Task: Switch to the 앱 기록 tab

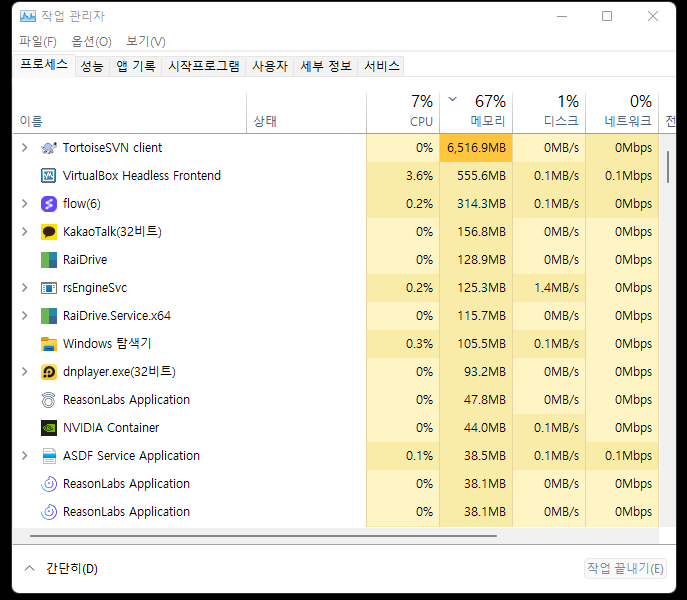Action: [135, 66]
